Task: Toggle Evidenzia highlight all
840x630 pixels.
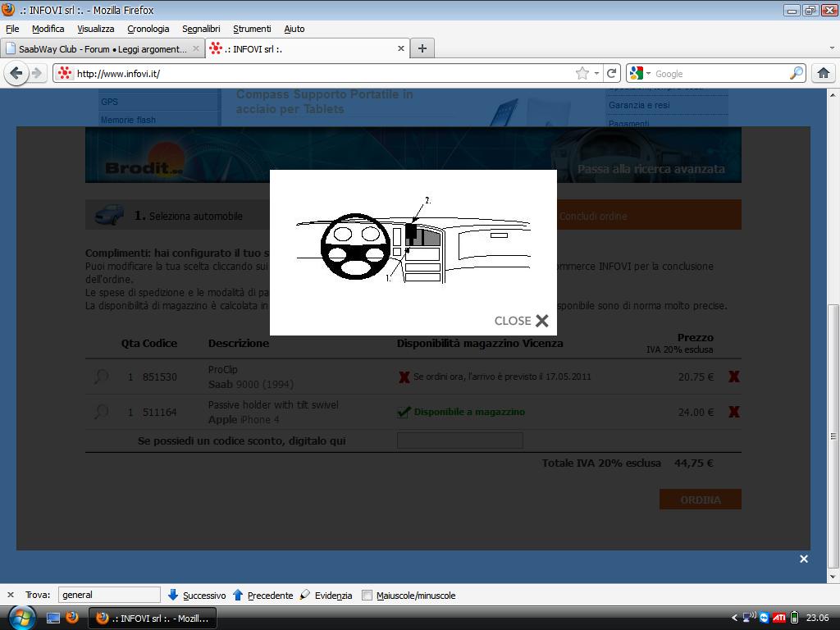Action: pyautogui.click(x=326, y=596)
